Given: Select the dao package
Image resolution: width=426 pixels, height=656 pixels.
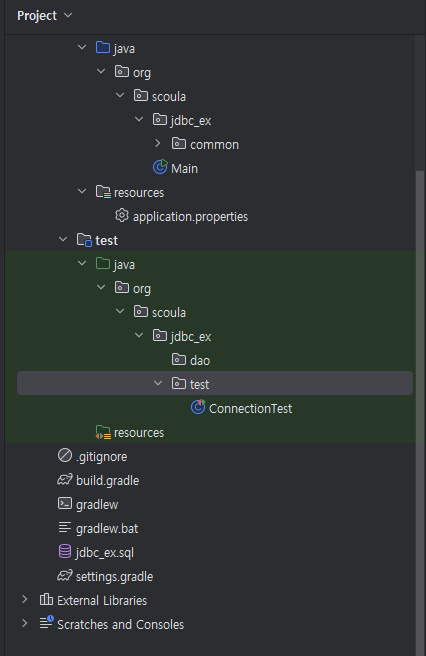Looking at the screenshot, I should (x=191, y=360).
